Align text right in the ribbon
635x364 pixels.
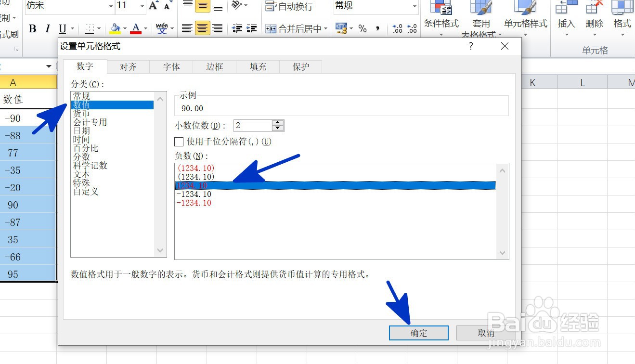pos(217,29)
